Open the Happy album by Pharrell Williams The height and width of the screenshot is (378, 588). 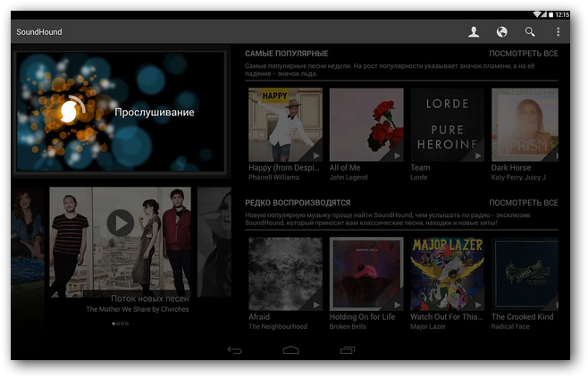click(285, 125)
